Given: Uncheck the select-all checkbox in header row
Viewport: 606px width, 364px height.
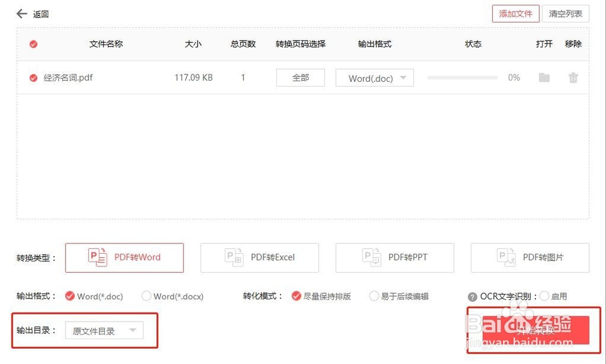Looking at the screenshot, I should (33, 44).
